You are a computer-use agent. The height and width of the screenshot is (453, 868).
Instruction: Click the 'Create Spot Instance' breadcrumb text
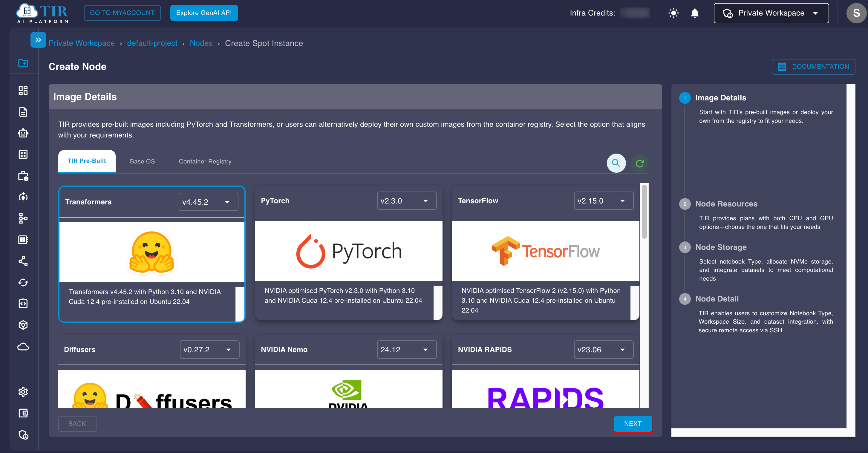pyautogui.click(x=264, y=43)
